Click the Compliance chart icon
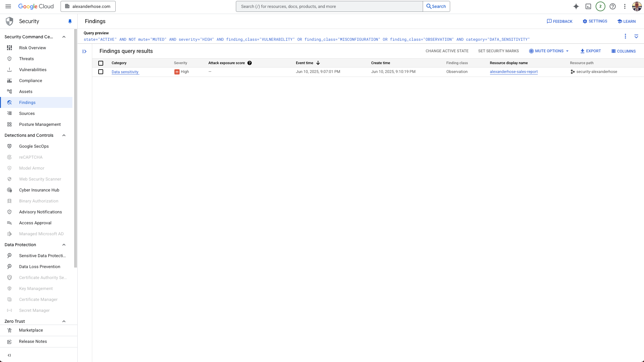The width and height of the screenshot is (644, 362). pos(9,81)
